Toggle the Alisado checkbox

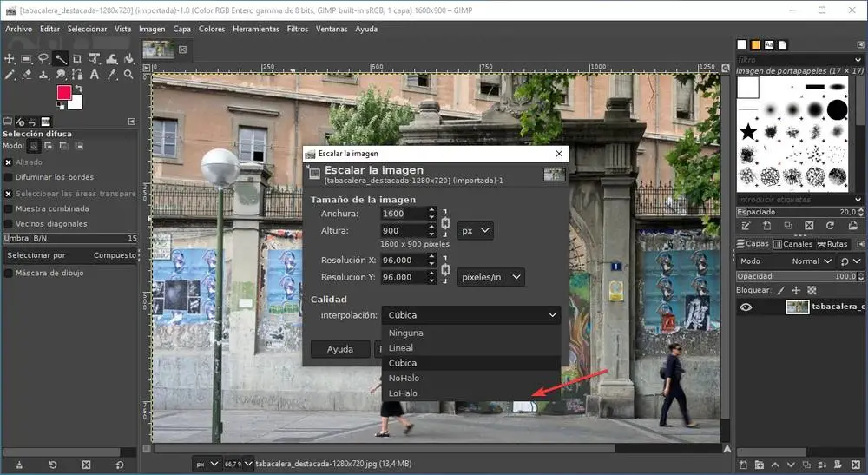[x=9, y=162]
